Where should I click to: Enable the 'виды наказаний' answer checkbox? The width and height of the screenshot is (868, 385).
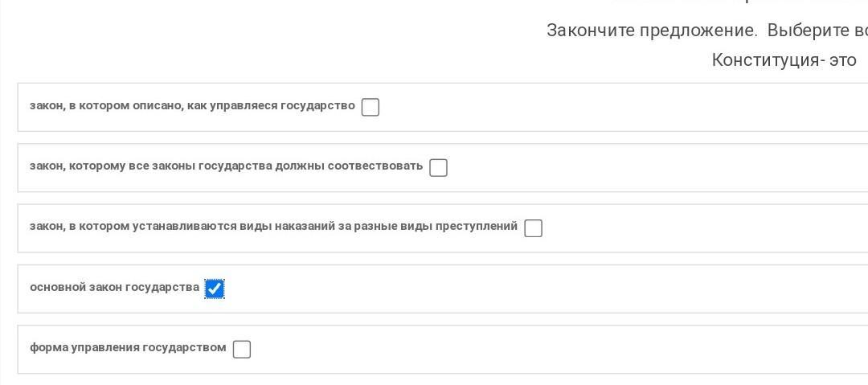coord(533,228)
